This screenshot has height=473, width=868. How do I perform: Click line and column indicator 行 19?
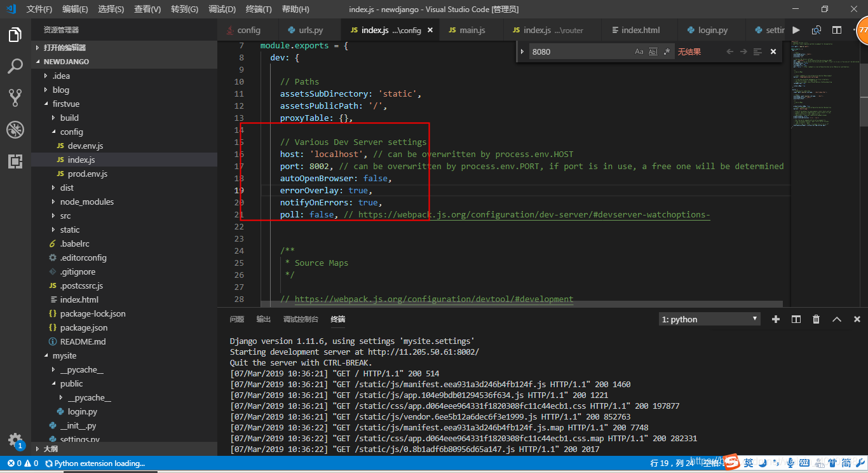pyautogui.click(x=673, y=463)
